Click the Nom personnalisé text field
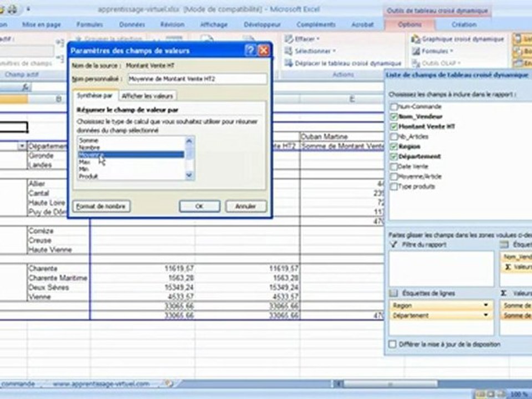The width and height of the screenshot is (532, 399). point(197,79)
